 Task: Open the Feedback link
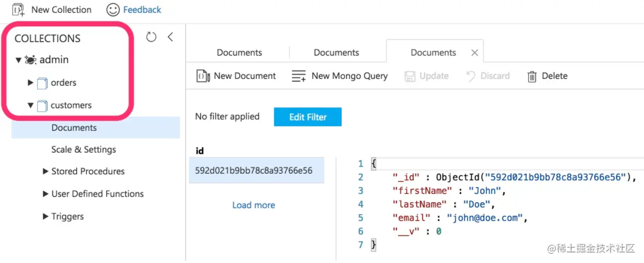tap(142, 9)
